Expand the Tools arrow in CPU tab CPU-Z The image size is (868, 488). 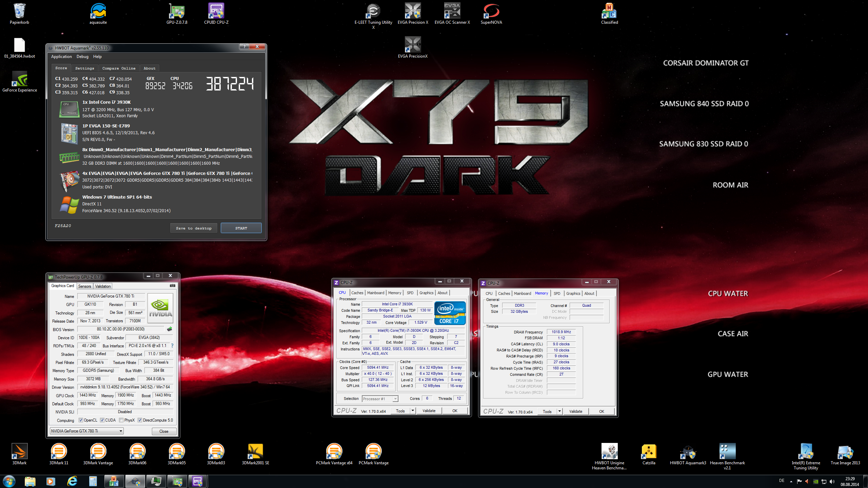click(413, 411)
